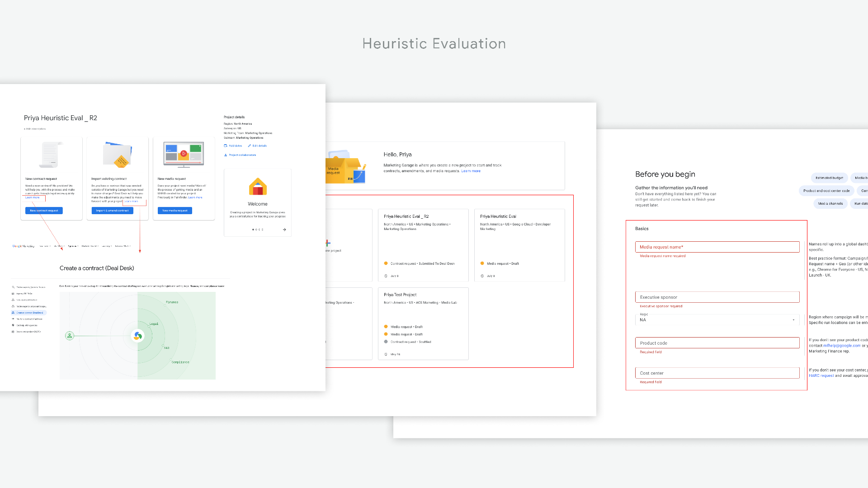Image resolution: width=868 pixels, height=488 pixels.
Task: Click clock icon in Priya Heuristic Eval _ R2 card
Action: [386, 276]
